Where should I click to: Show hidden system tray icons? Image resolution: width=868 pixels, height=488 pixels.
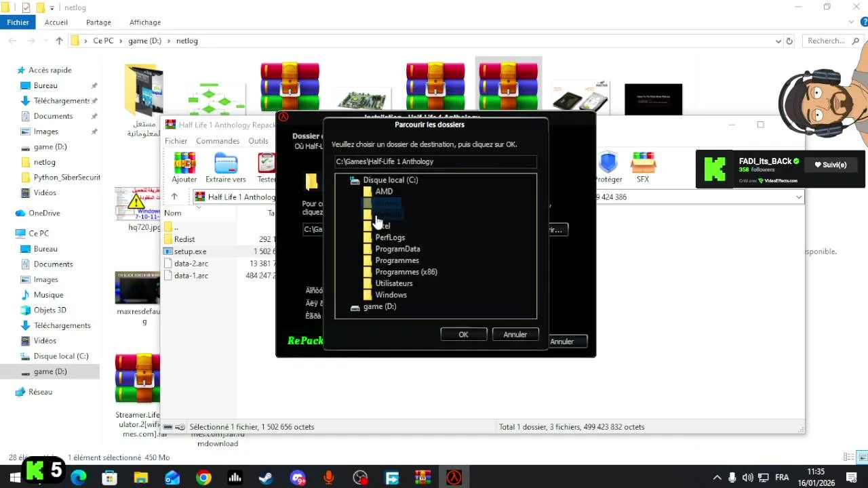[717, 478]
